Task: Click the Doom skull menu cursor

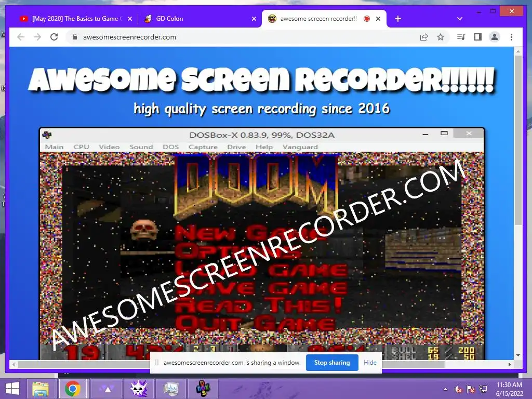Action: pos(144,230)
